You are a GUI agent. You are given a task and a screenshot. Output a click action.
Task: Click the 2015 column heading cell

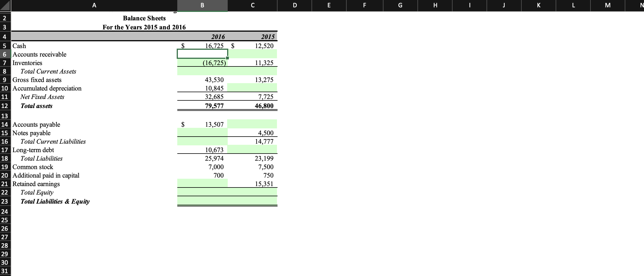tap(253, 37)
